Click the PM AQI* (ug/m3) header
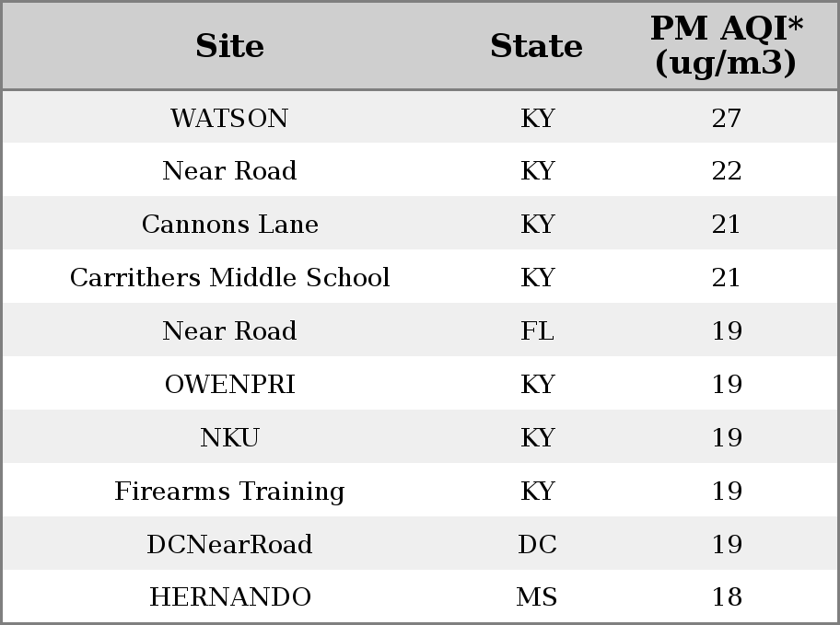Image resolution: width=840 pixels, height=625 pixels. [x=727, y=45]
